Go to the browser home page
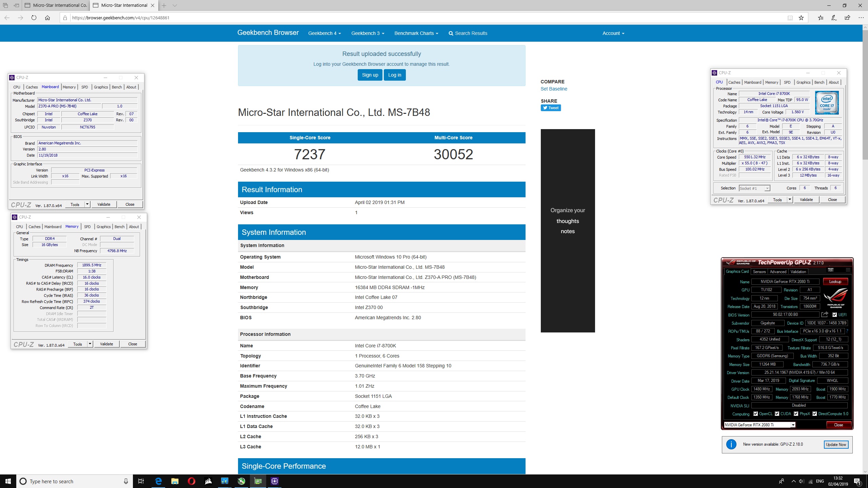The width and height of the screenshot is (868, 488). (47, 18)
